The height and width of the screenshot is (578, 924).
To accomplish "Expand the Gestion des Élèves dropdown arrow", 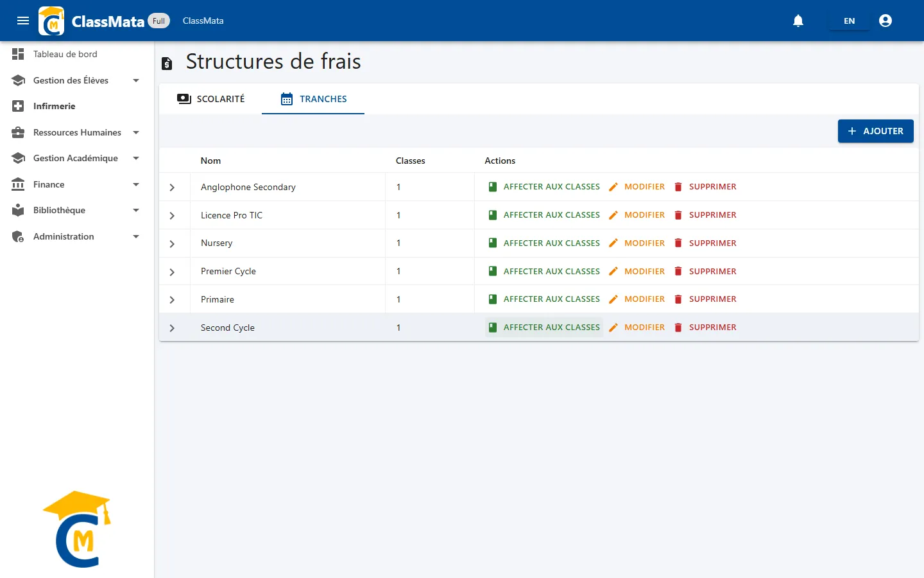I will 136,80.
